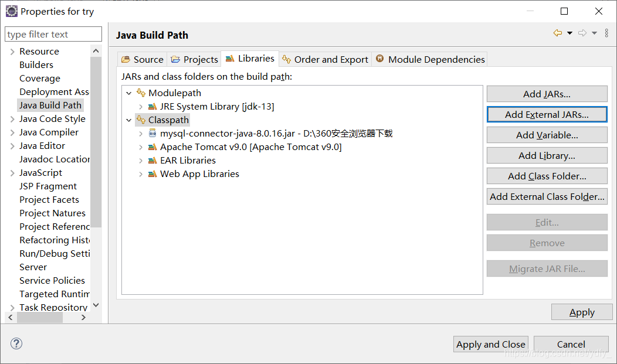This screenshot has width=617, height=364.
Task: Select Builders in the sidebar
Action: coord(36,65)
